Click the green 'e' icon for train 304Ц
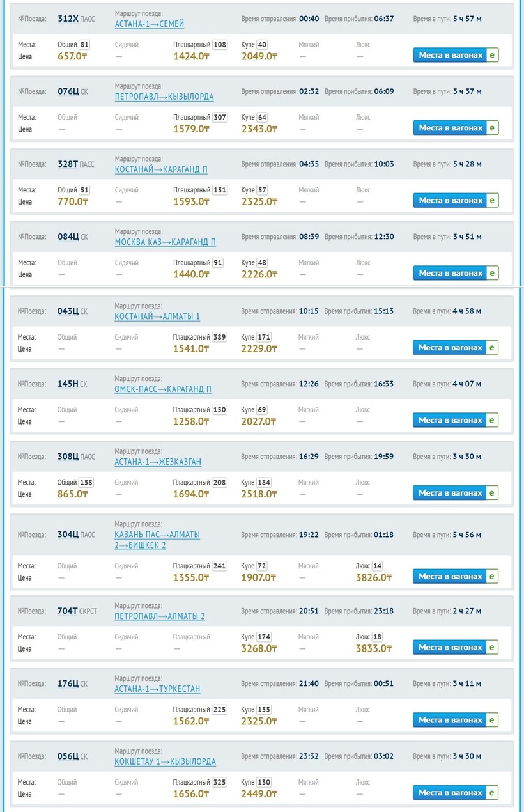This screenshot has width=524, height=812. [492, 576]
